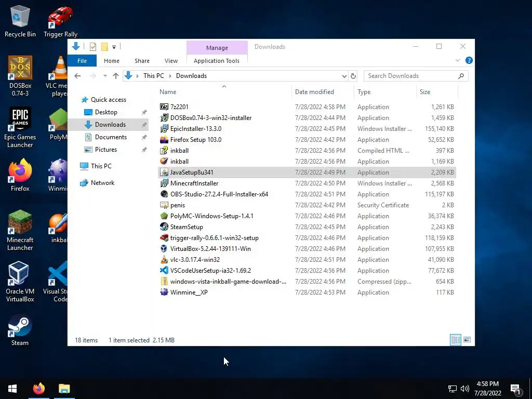Refresh the Downloads folder view
This screenshot has width=532, height=399.
tap(353, 76)
